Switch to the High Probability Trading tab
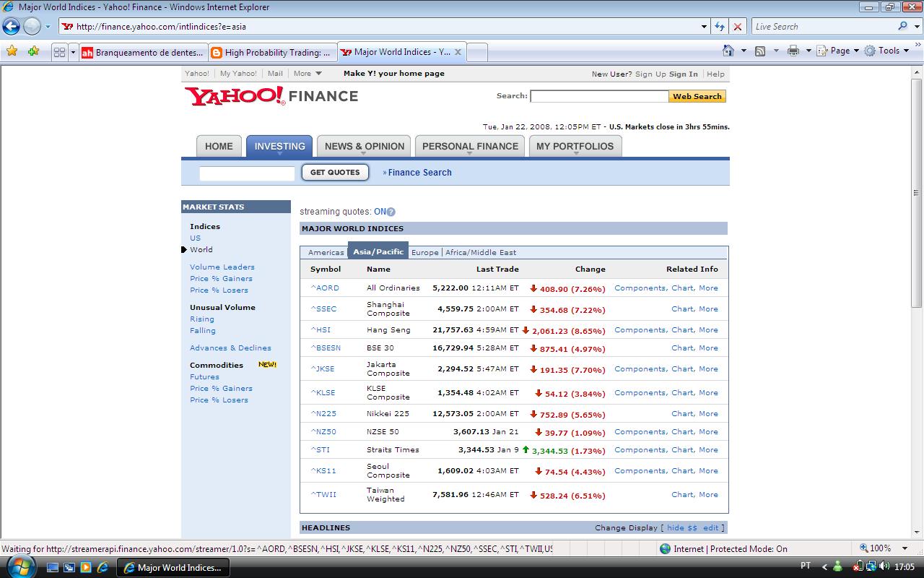 point(272,52)
